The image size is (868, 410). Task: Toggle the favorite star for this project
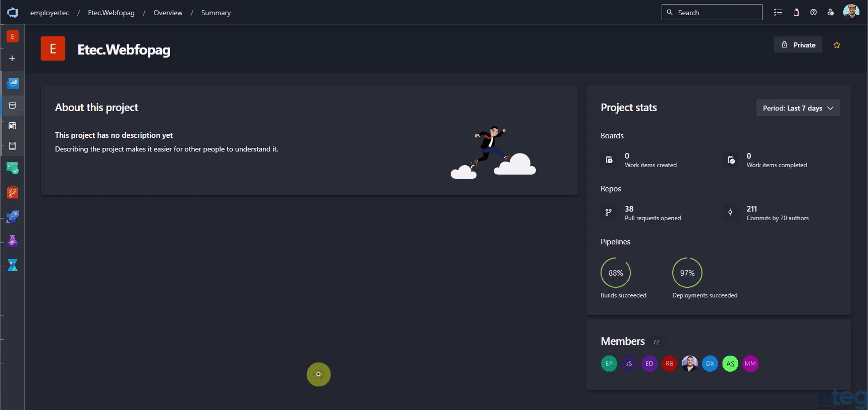point(837,45)
